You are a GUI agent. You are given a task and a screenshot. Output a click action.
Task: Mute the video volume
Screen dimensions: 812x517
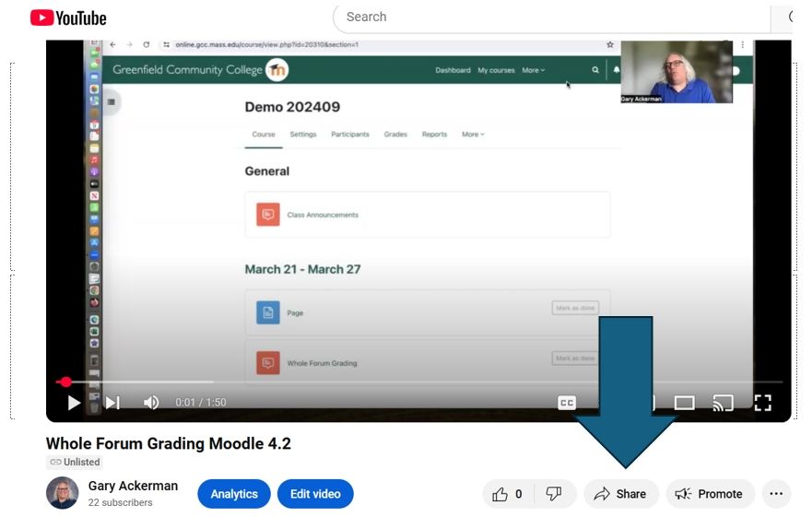[151, 403]
